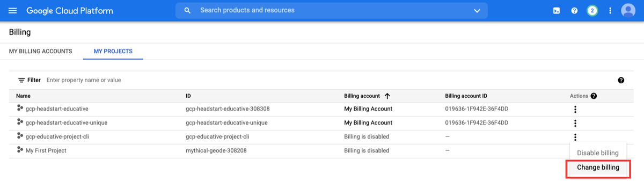Select ID gcp-headstart-educative-308308
The width and height of the screenshot is (644, 195).
tap(228, 109)
